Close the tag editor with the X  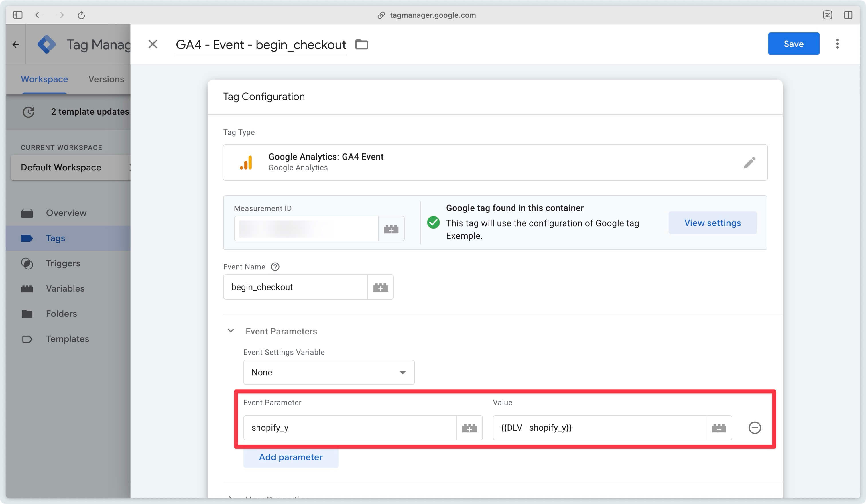[x=153, y=44]
